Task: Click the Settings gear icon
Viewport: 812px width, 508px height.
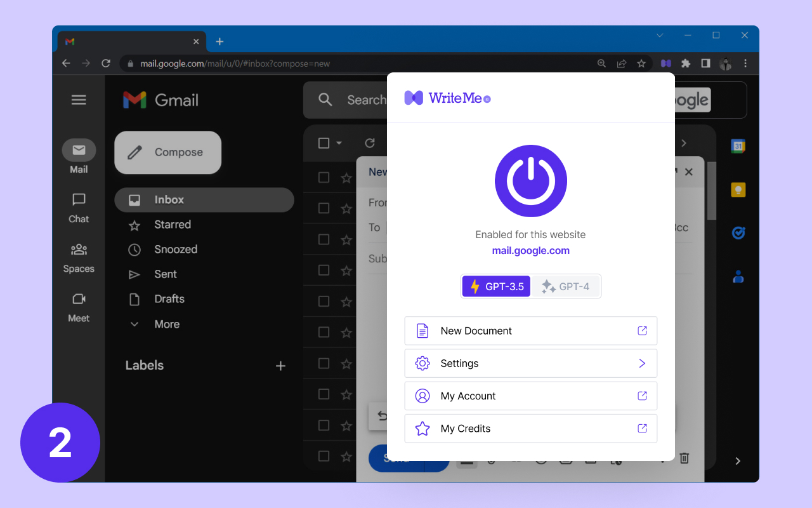Action: (x=422, y=363)
